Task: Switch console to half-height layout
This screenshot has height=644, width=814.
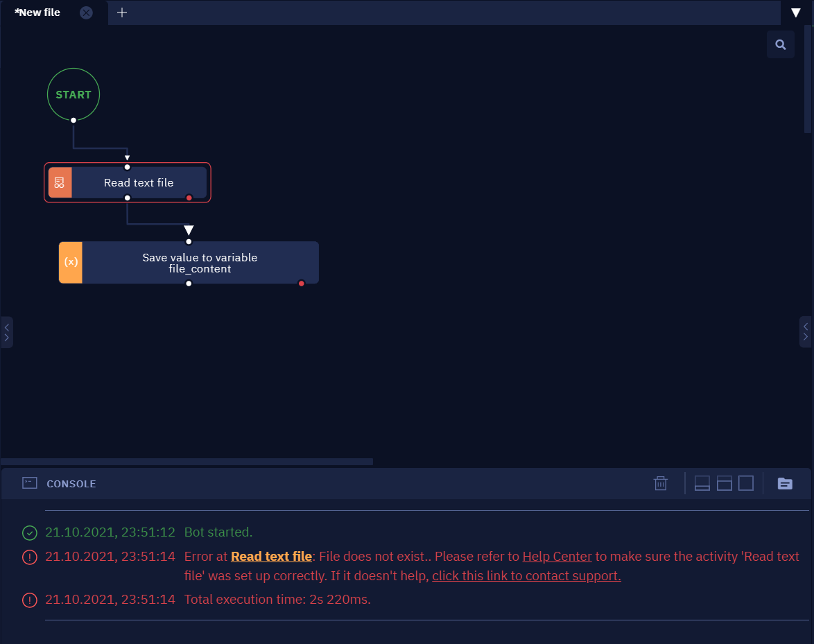Action: point(724,483)
